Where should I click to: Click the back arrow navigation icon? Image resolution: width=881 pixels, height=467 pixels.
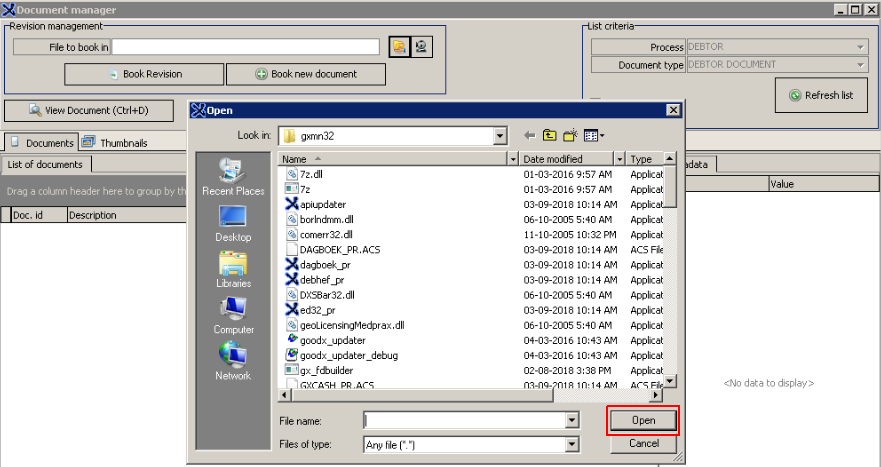click(x=529, y=135)
